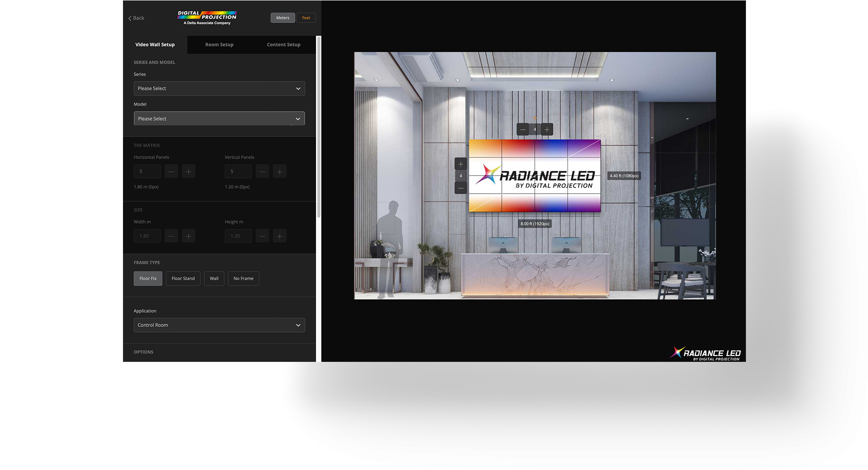The image size is (868, 470).
Task: Click the OPTIONS section header
Action: [x=143, y=352]
